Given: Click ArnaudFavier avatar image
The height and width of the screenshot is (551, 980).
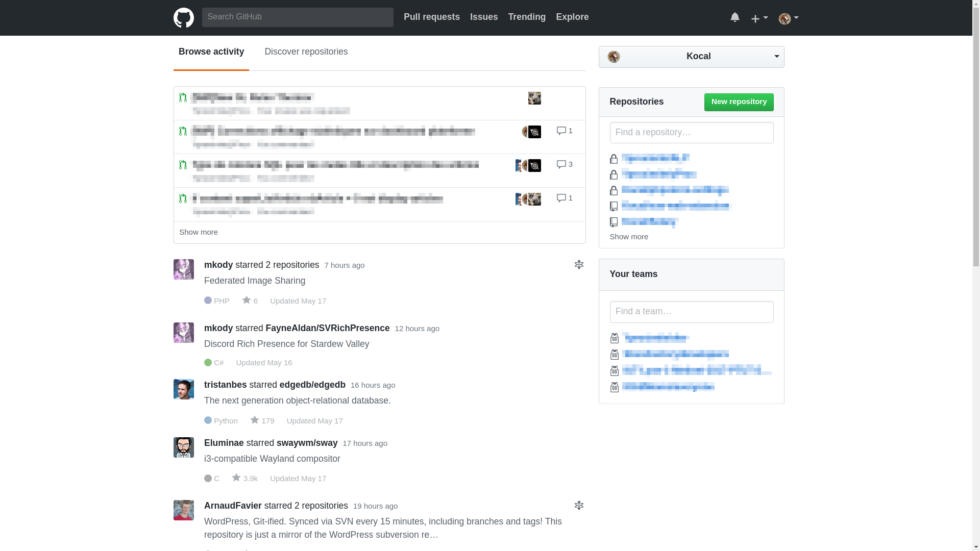Looking at the screenshot, I should pos(184,510).
